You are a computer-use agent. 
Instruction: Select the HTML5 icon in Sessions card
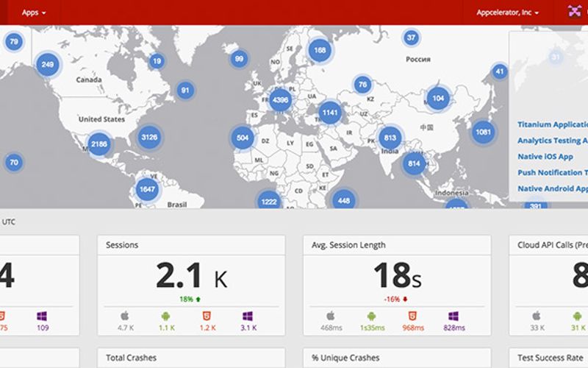pyautogui.click(x=206, y=316)
